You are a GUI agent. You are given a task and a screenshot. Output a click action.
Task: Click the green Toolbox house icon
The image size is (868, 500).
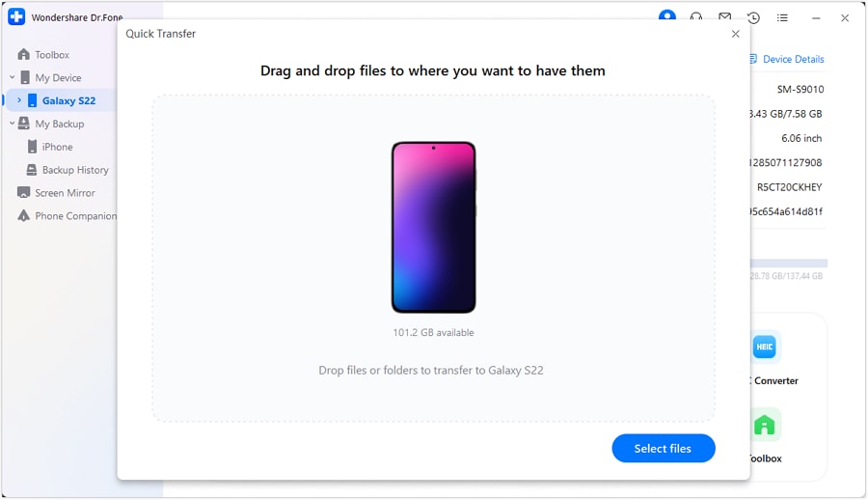765,425
